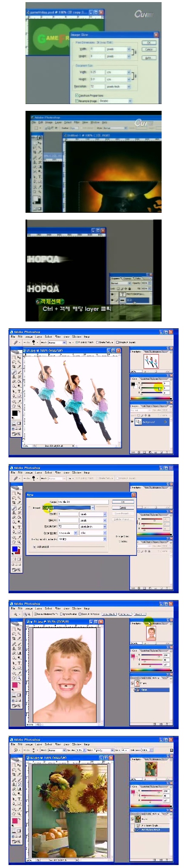Open the Background Contents dropdown set to White
185x868 pixels.
[83, 539]
